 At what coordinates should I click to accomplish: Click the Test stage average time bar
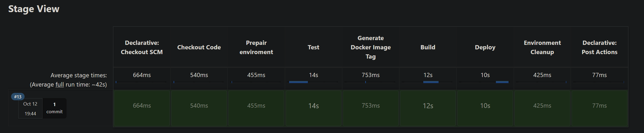(298, 82)
